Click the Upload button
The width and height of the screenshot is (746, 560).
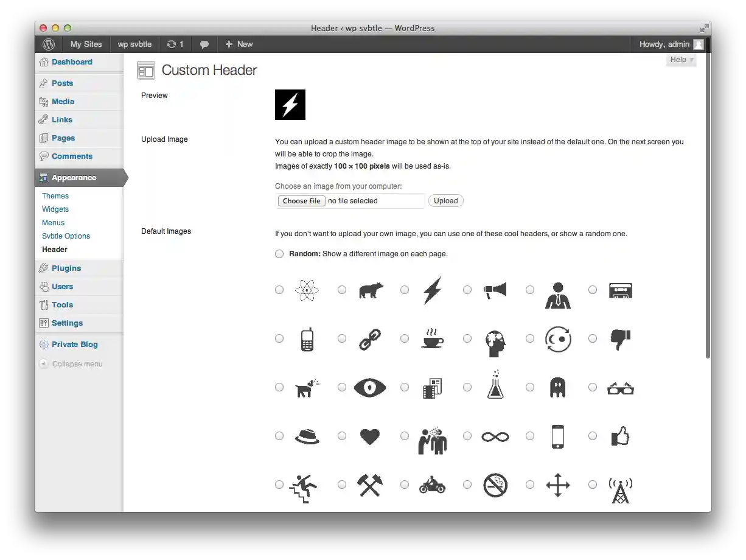tap(446, 201)
